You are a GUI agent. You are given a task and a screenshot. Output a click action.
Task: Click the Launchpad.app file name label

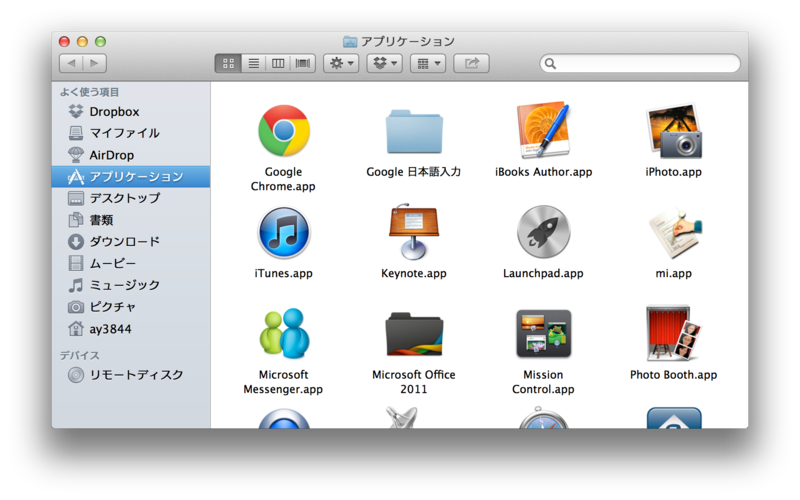(x=543, y=273)
